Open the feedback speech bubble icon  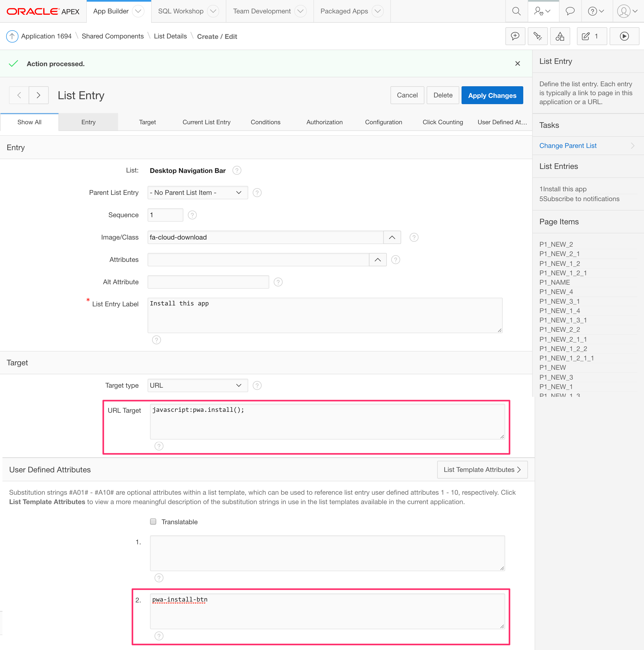coord(570,11)
